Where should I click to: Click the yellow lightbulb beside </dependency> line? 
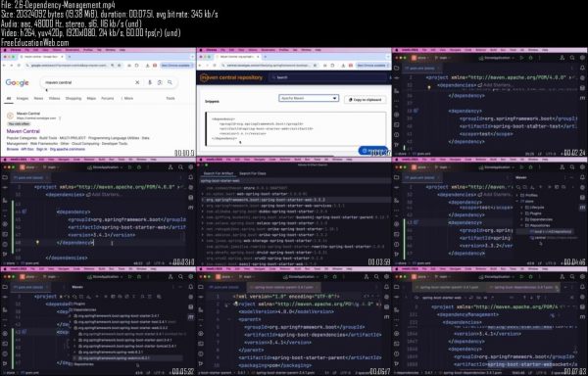pos(37,243)
